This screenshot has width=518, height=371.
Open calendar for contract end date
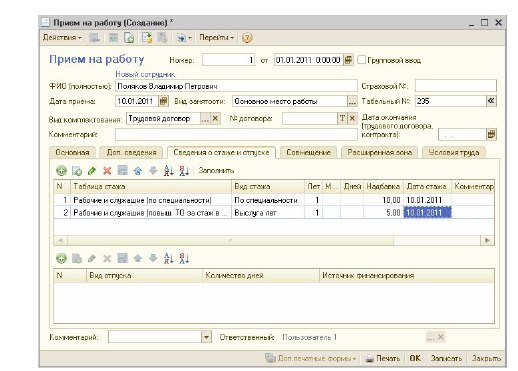[491, 134]
